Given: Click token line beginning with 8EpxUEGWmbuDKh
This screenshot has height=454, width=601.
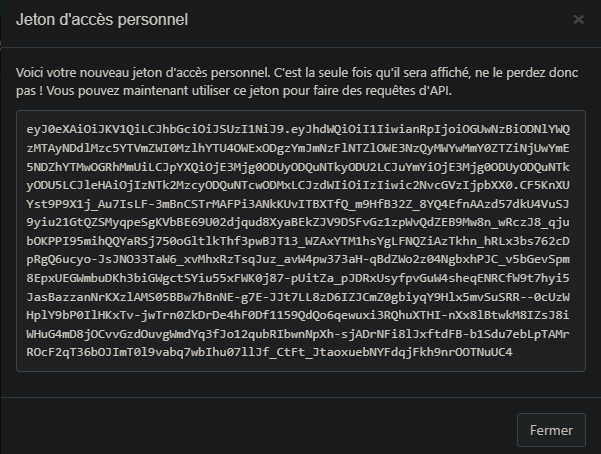Looking at the screenshot, I should point(298,278).
